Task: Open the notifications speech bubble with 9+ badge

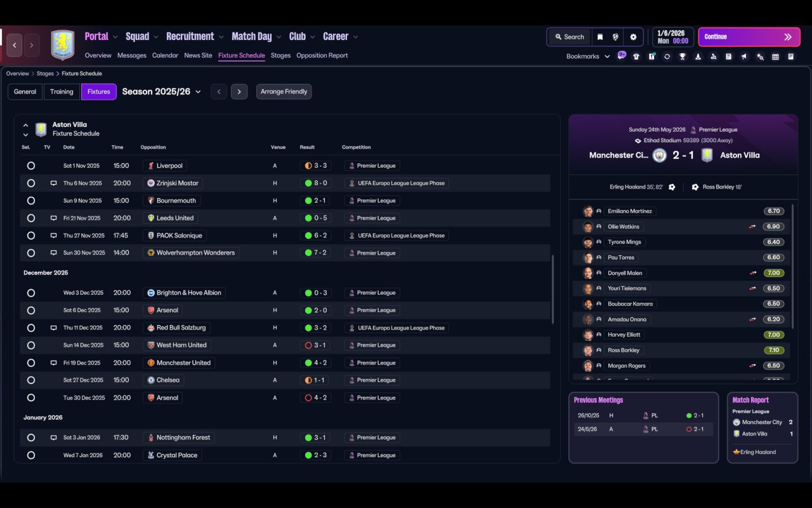Action: (x=622, y=55)
